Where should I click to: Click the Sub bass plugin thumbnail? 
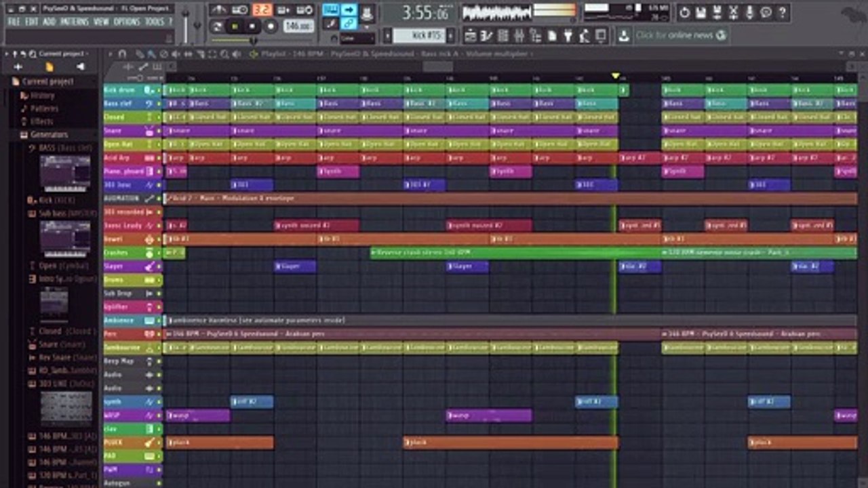coord(65,239)
